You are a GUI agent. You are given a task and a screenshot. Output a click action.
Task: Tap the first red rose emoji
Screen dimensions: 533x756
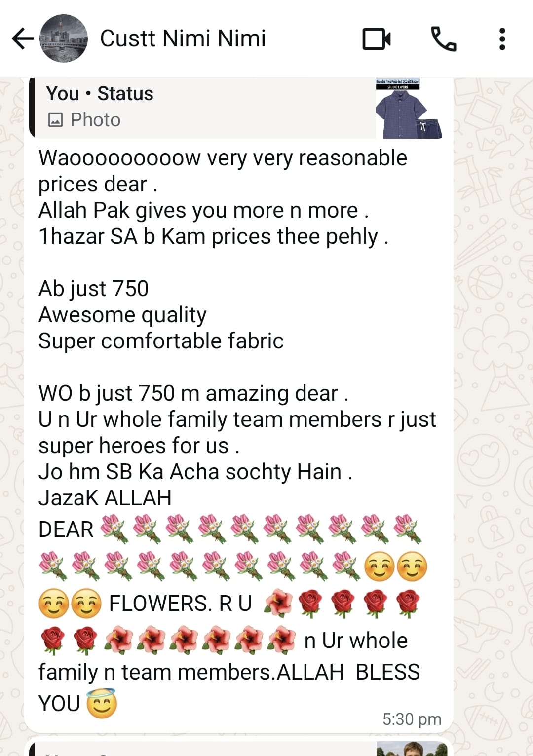tap(310, 604)
